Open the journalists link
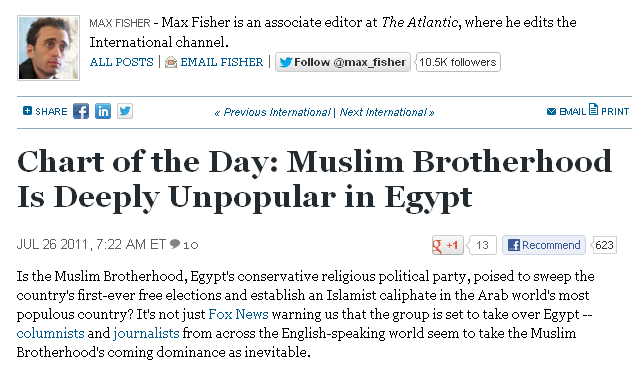 pos(146,333)
